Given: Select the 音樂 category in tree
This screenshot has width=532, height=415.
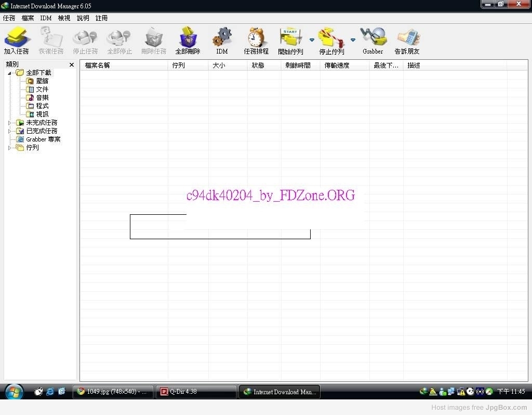Looking at the screenshot, I should click(x=42, y=98).
